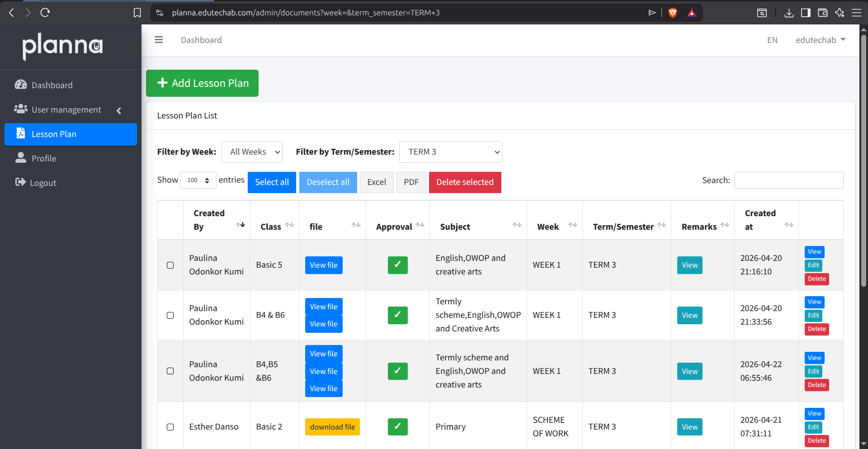
Task: Go back with the browser back arrow
Action: pyautogui.click(x=12, y=13)
